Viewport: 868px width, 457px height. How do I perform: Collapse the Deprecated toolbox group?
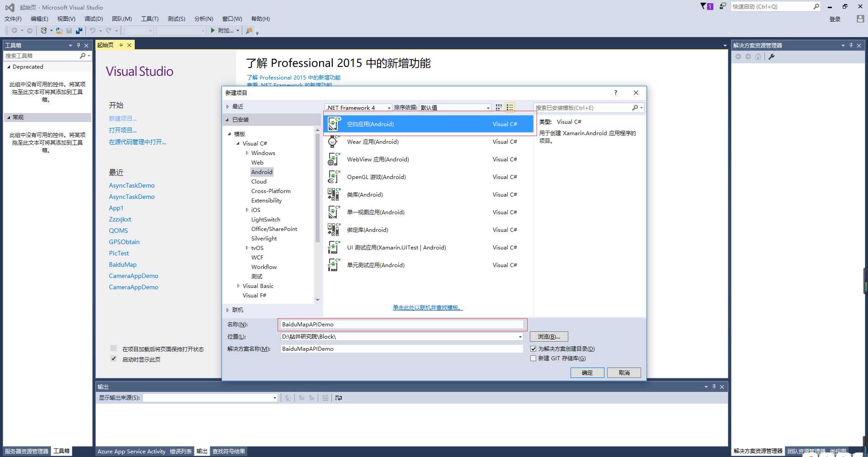[9, 67]
